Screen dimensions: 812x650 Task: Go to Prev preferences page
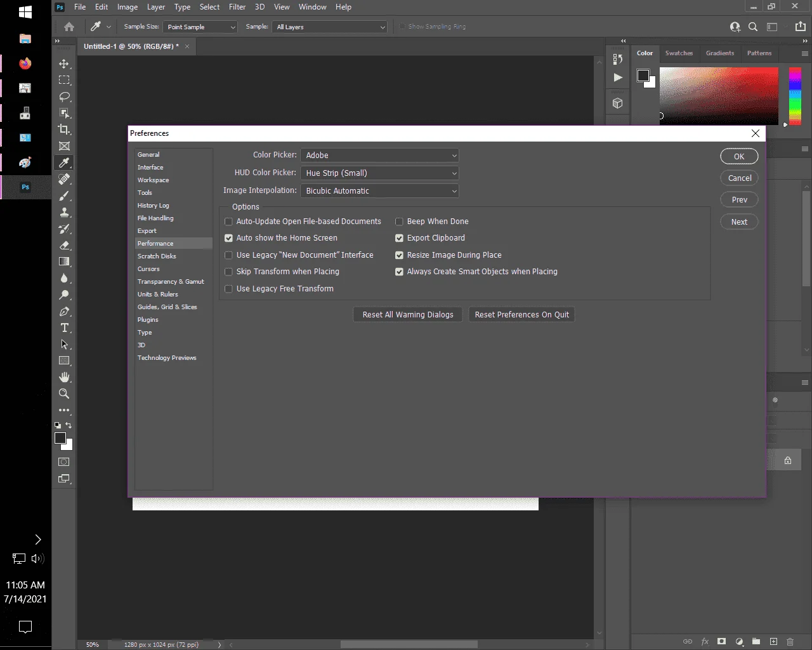739,200
